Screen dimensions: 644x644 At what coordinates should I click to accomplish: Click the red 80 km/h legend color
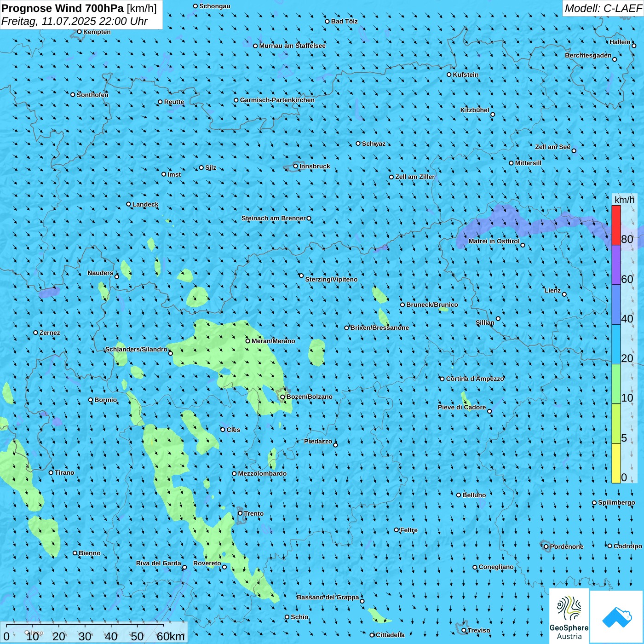coord(616,225)
